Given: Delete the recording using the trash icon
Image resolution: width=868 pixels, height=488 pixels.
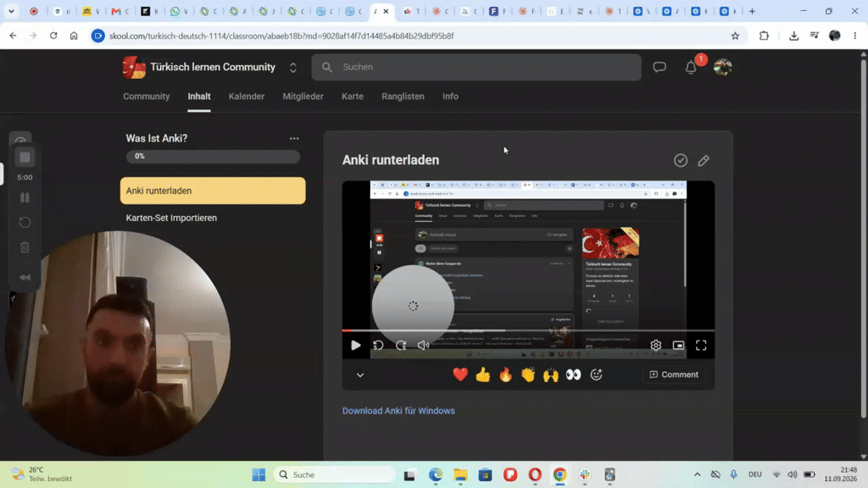Looking at the screenshot, I should 25,247.
